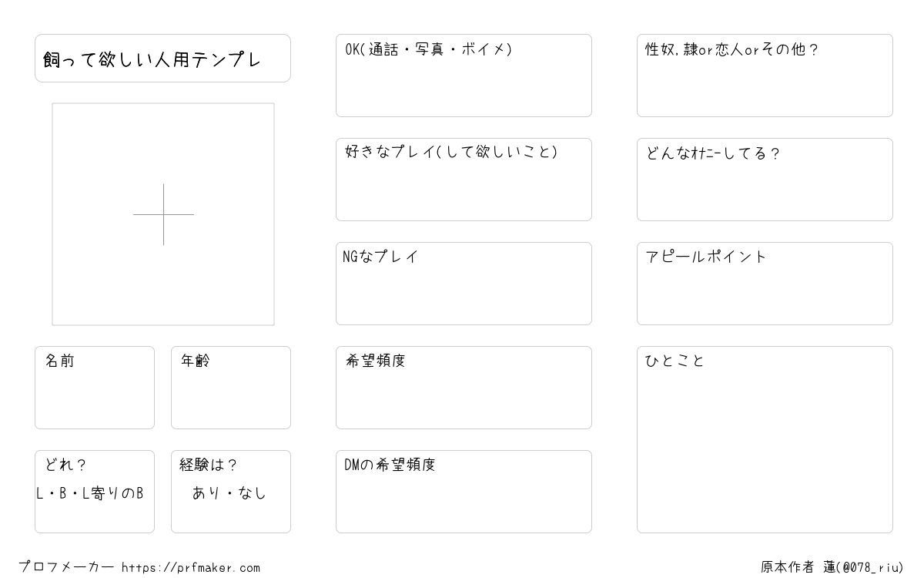This screenshot has width=924, height=578.
Task: Click the 経験は? question label
Action: pyautogui.click(x=209, y=465)
